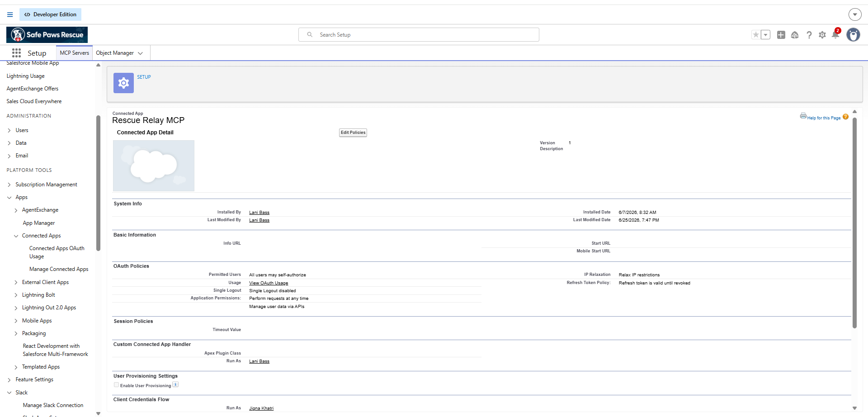Screen dimensions: 868x417
Task: Click the connected app cloud logo thumbnail
Action: tap(154, 166)
